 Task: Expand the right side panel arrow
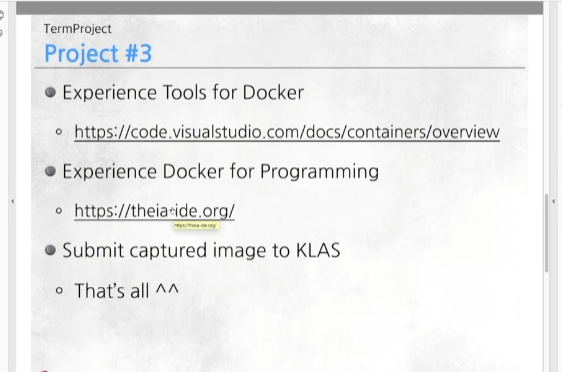(553, 201)
